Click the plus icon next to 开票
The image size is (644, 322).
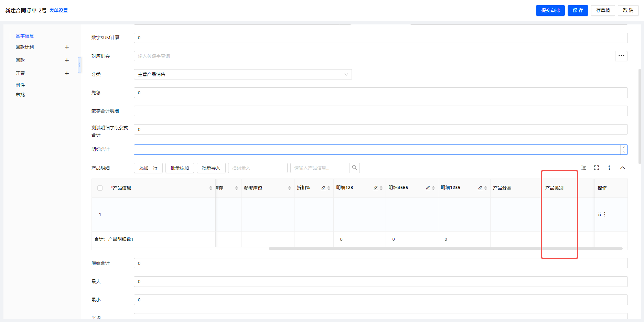(67, 73)
